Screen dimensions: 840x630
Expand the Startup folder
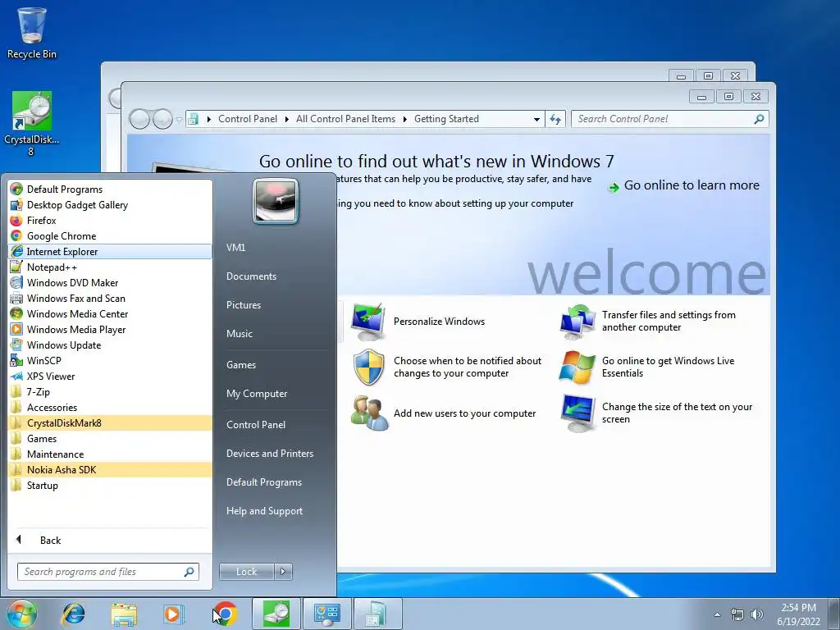click(x=110, y=484)
